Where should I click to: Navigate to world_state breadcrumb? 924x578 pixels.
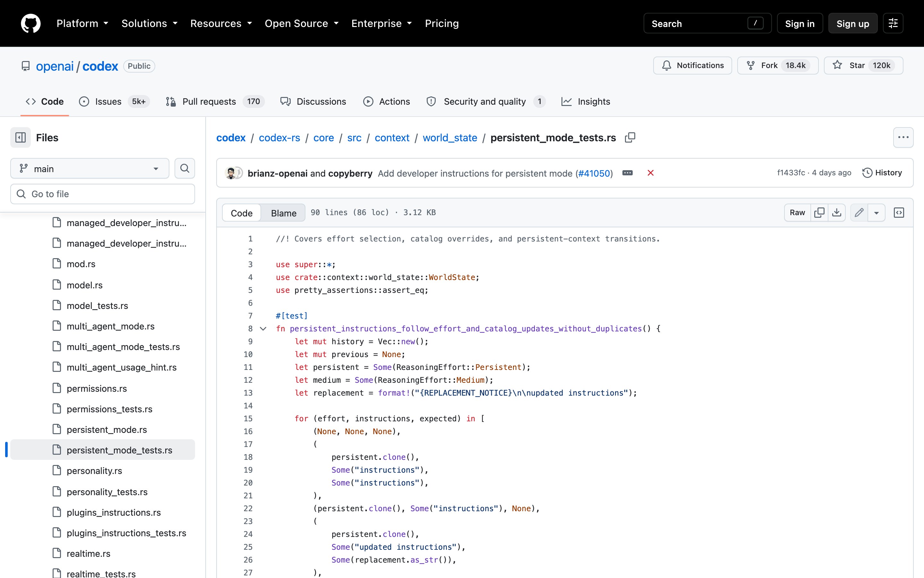(450, 138)
